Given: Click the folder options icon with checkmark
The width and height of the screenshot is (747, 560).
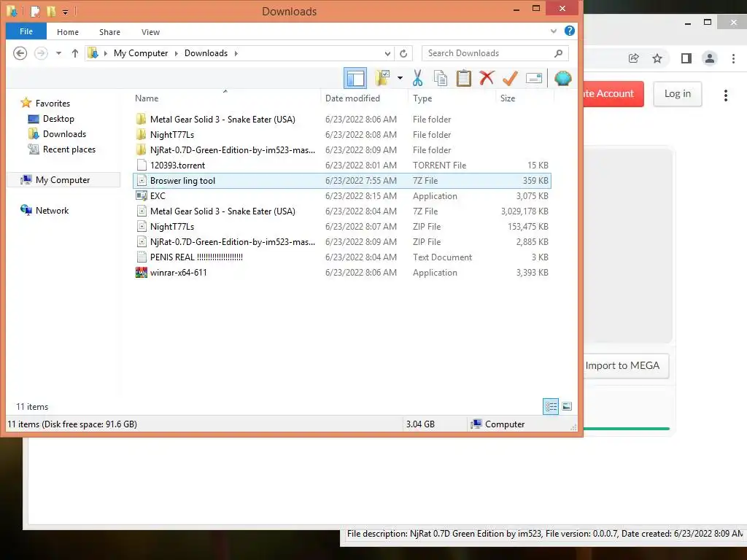Looking at the screenshot, I should tap(382, 78).
